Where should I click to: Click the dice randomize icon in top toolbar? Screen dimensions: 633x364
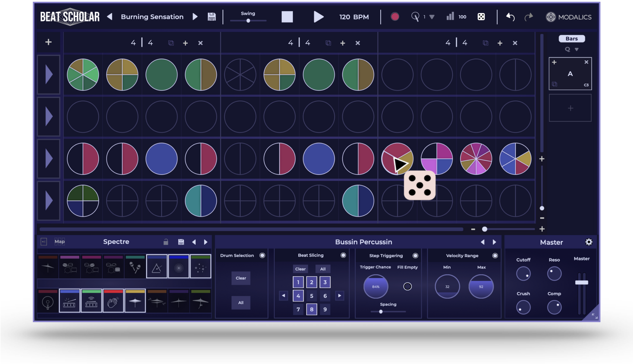click(481, 17)
